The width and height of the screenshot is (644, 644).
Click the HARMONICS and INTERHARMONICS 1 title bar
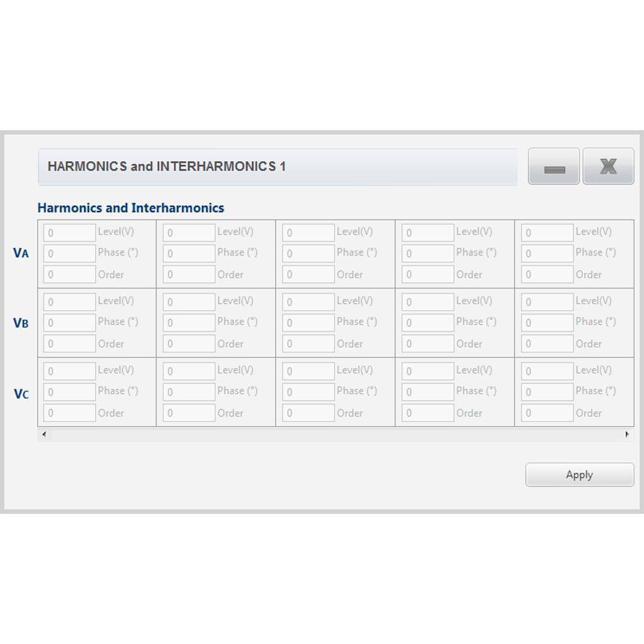277,167
